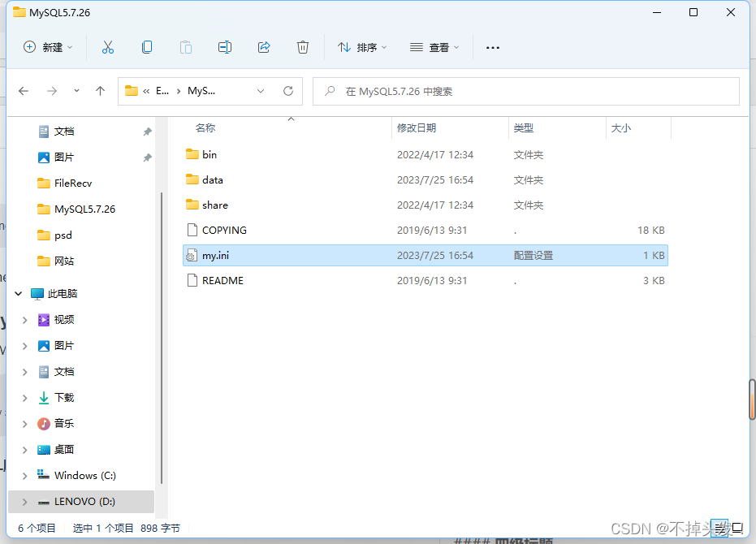Open the New (新建) item menu

[x=48, y=47]
